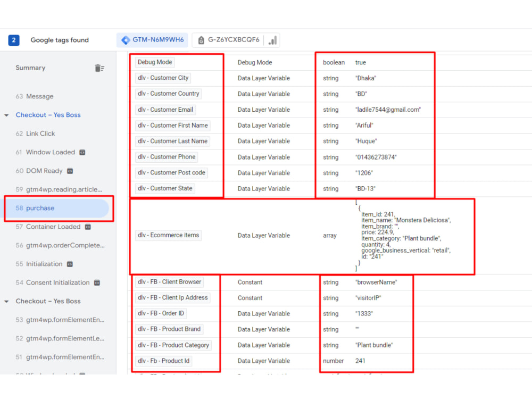The image size is (532, 399).
Task: Click the product id number value 241
Action: pyautogui.click(x=360, y=361)
